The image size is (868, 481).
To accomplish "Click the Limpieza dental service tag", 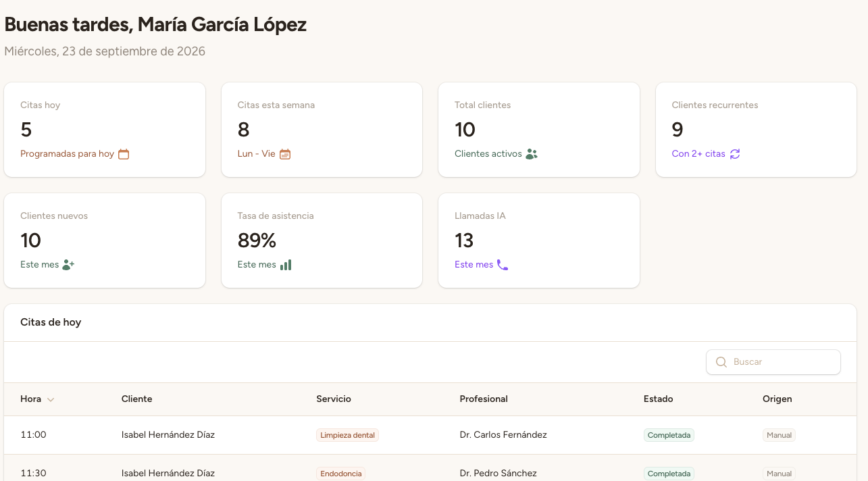I will [x=347, y=435].
